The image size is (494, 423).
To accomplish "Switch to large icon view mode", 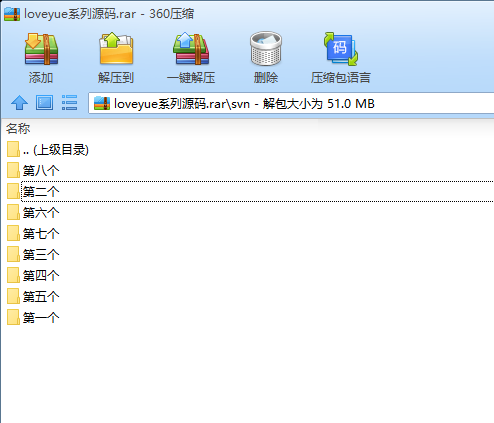I will [44, 103].
